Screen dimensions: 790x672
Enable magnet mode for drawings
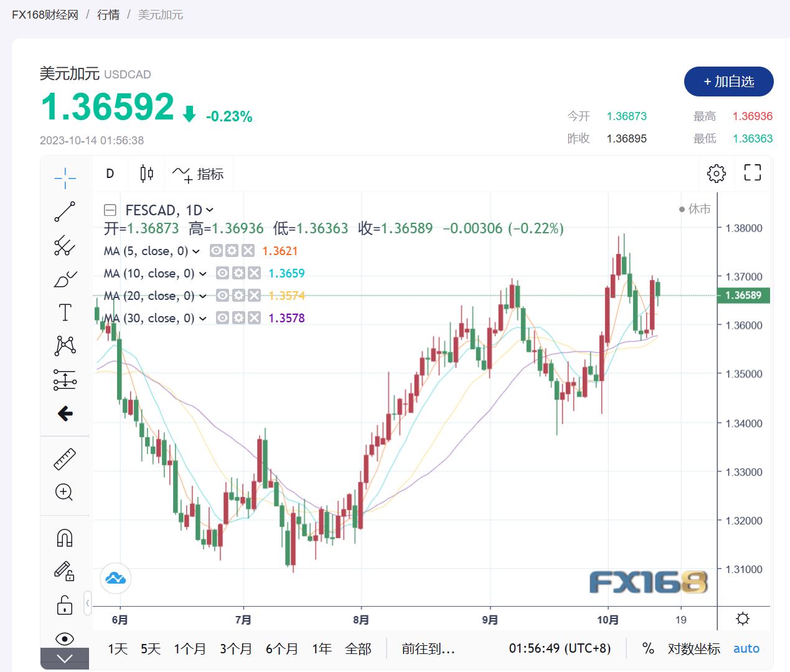[x=64, y=537]
